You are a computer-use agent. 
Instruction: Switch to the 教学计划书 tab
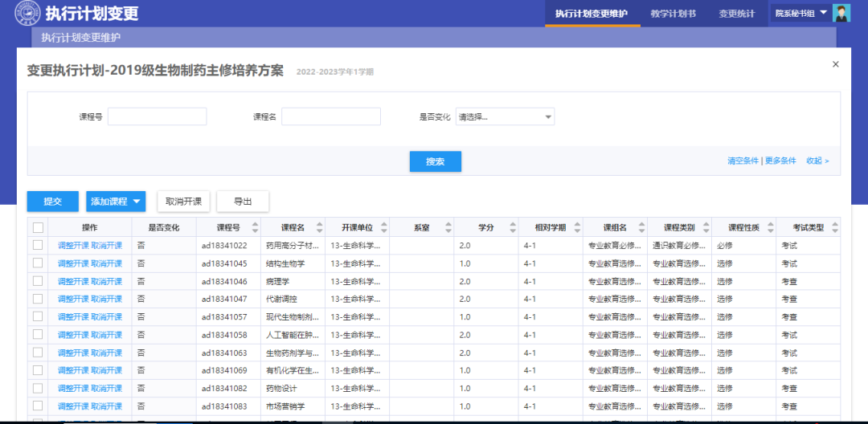point(674,14)
